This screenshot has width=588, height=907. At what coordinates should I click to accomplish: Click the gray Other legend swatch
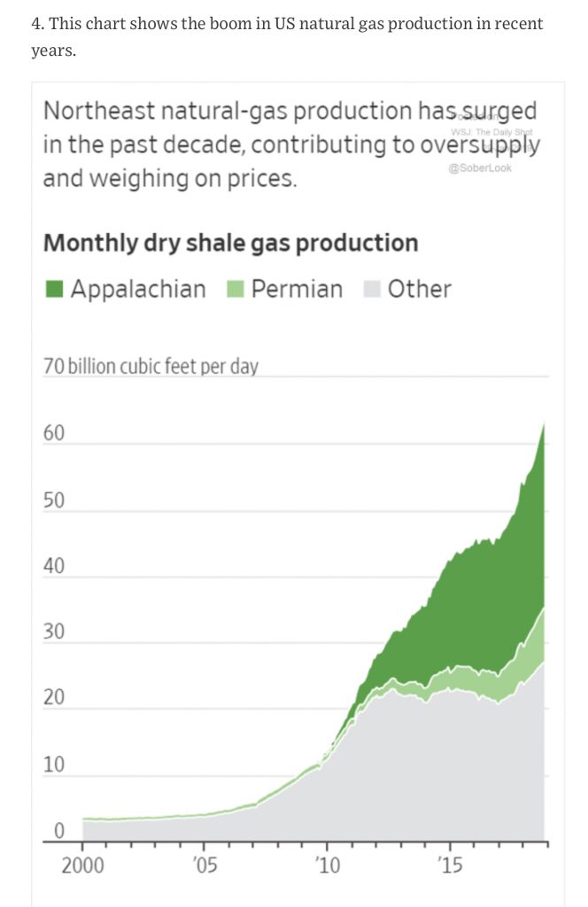(x=372, y=290)
